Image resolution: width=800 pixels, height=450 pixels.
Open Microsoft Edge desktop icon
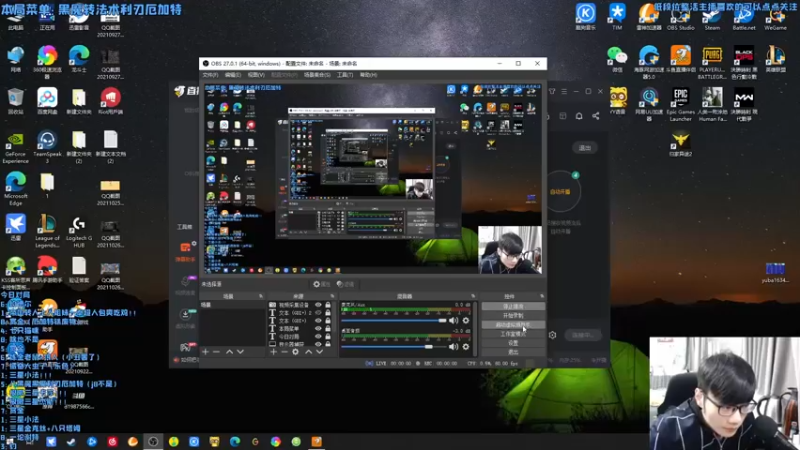(15, 189)
